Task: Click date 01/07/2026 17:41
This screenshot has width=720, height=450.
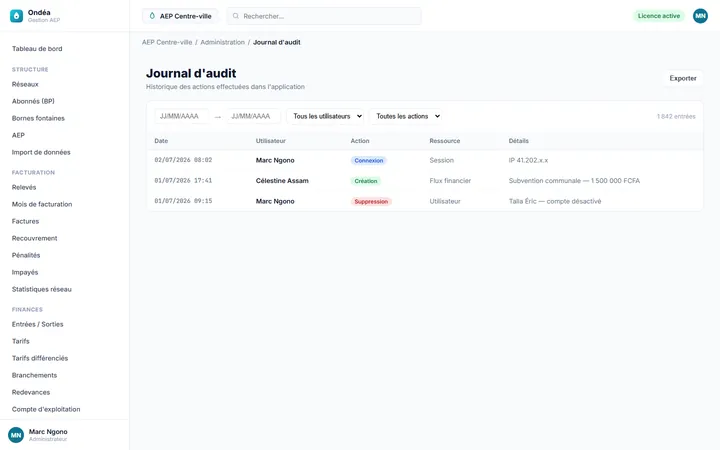Action: click(x=183, y=180)
